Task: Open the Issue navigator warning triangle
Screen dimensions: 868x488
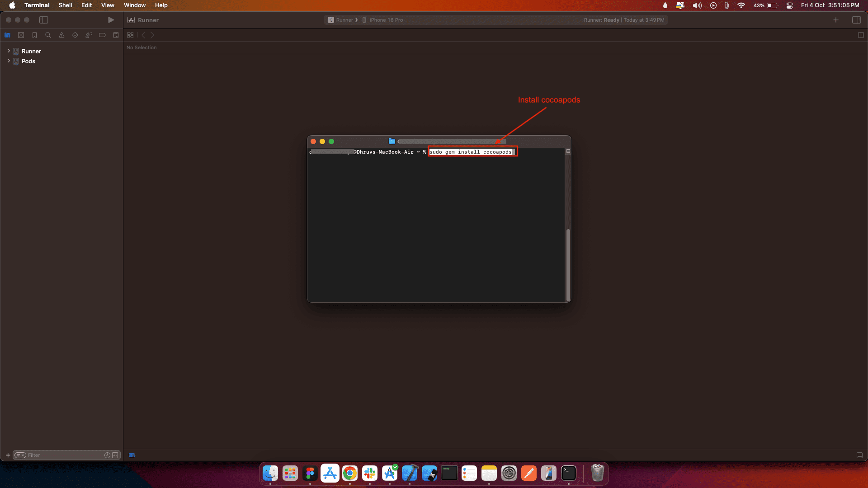Action: 62,35
